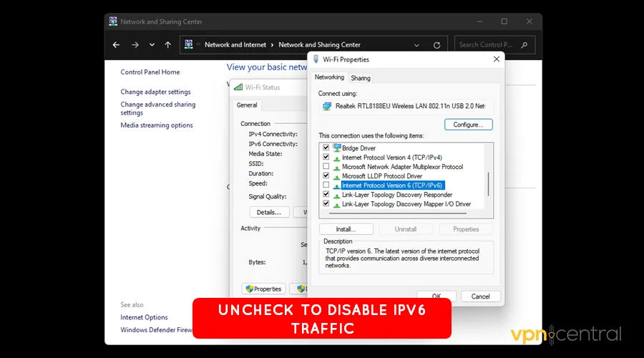
Task: Uncheck Link-Layer Topology Discovery Mapper checkbox
Action: click(326, 203)
